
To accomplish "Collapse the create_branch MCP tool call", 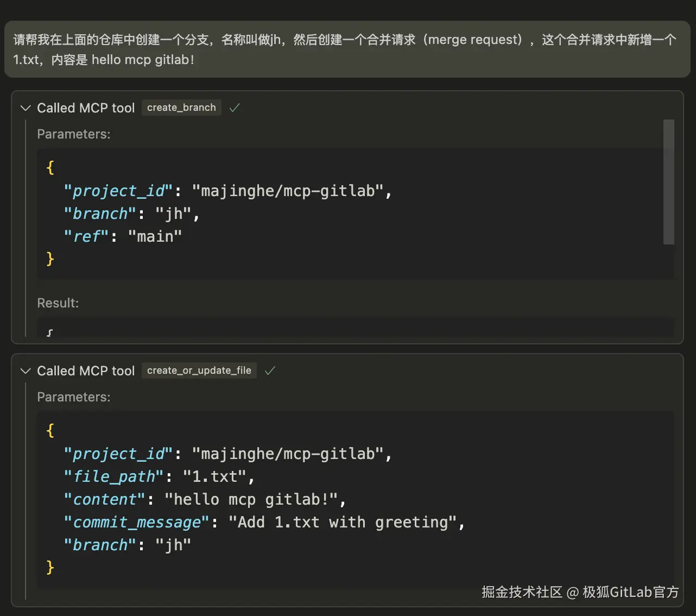I will (25, 108).
